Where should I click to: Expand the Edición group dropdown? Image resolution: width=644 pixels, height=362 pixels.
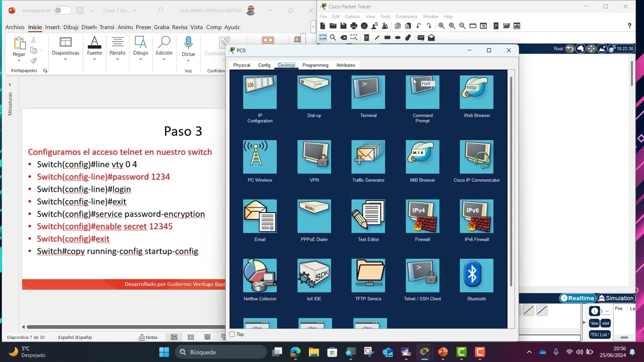click(164, 59)
